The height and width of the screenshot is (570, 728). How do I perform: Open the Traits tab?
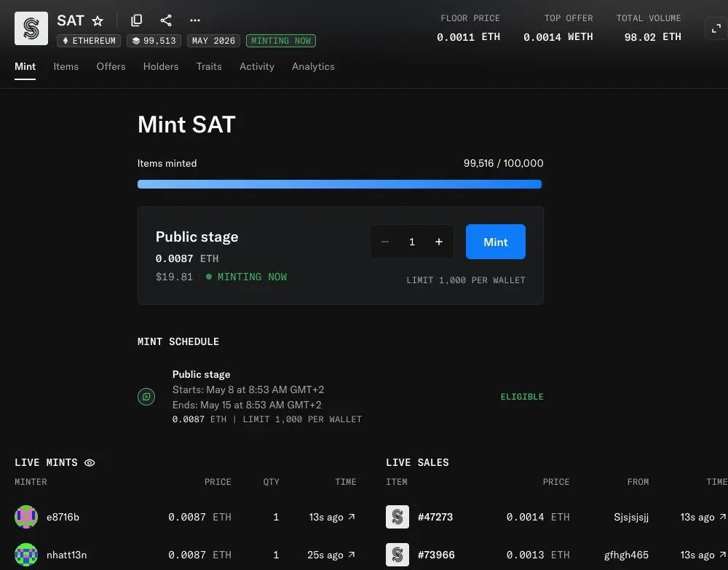[209, 66]
